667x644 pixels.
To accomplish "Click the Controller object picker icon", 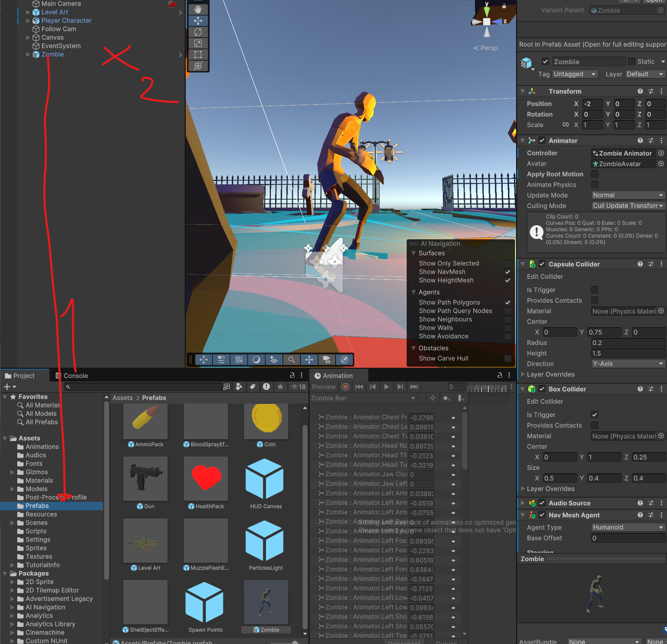I will 661,153.
